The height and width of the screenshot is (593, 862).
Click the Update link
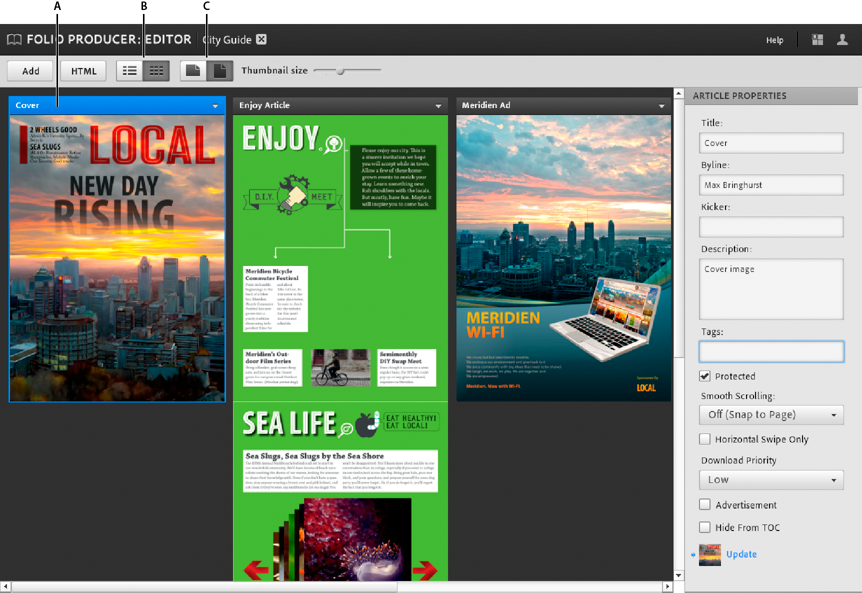pos(740,554)
